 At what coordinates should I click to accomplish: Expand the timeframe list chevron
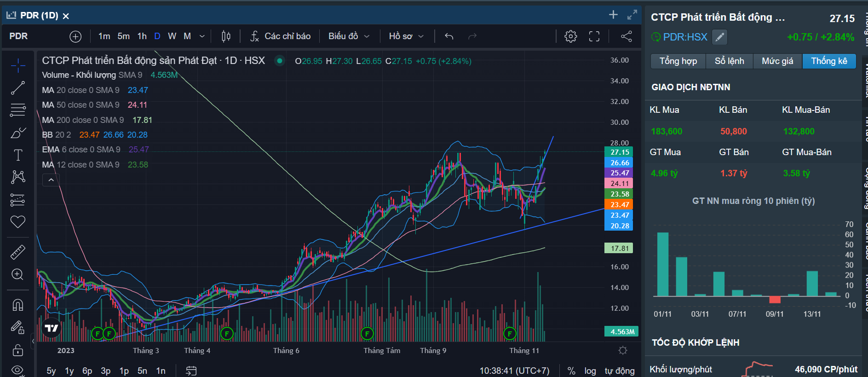(202, 36)
